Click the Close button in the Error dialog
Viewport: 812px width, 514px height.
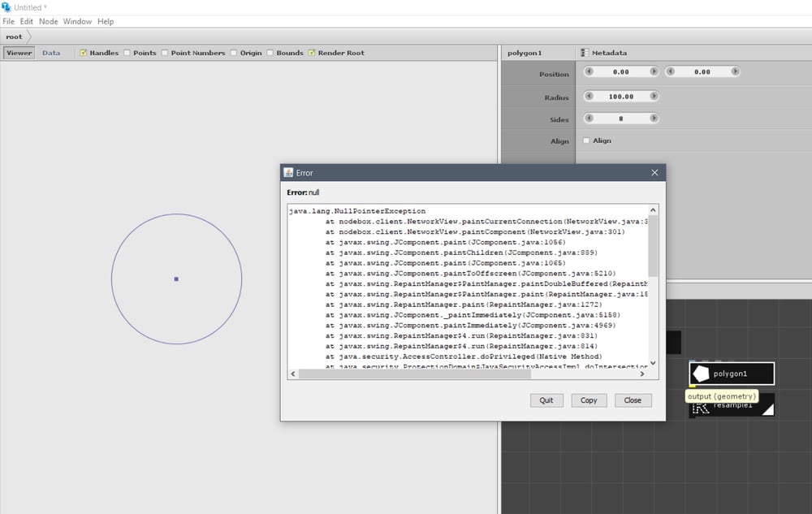point(633,400)
